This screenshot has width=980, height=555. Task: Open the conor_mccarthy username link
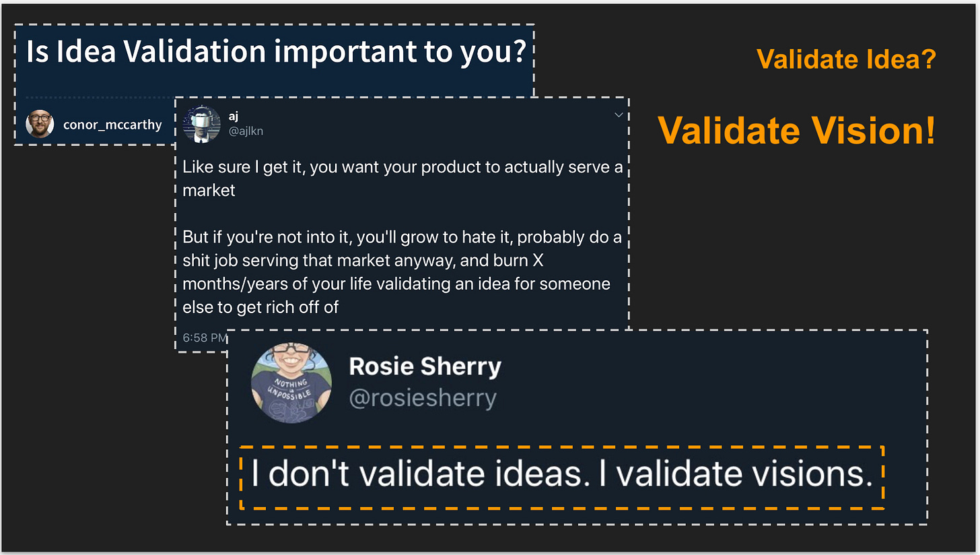pyautogui.click(x=112, y=125)
